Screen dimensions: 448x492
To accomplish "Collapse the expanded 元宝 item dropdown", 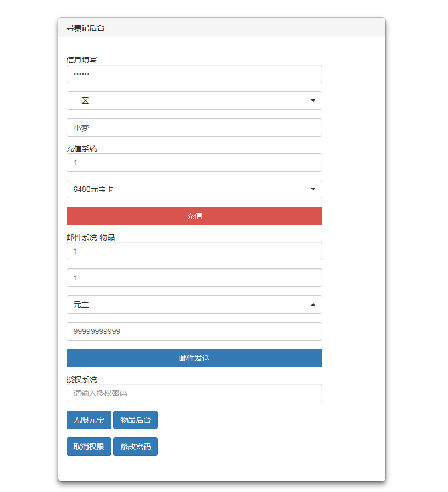I will point(194,304).
